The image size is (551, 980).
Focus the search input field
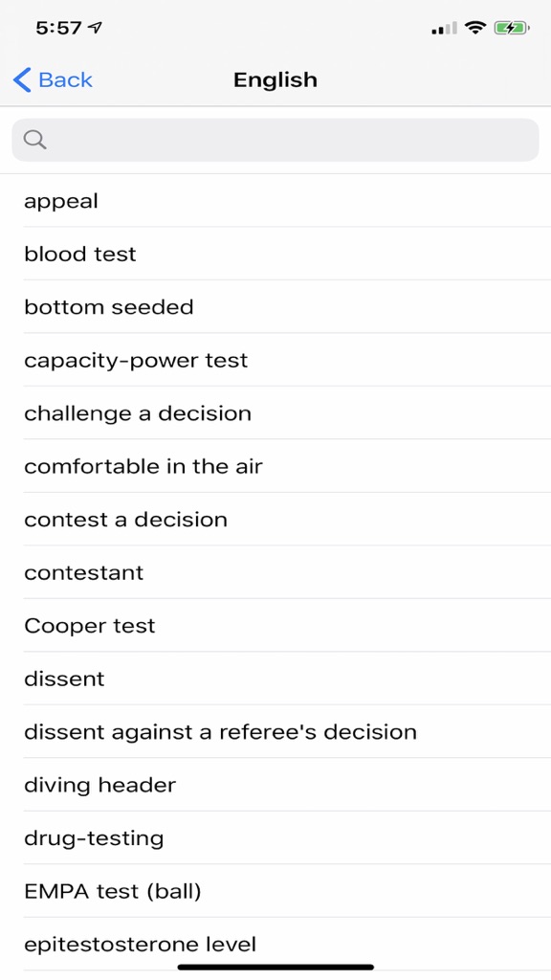(275, 140)
